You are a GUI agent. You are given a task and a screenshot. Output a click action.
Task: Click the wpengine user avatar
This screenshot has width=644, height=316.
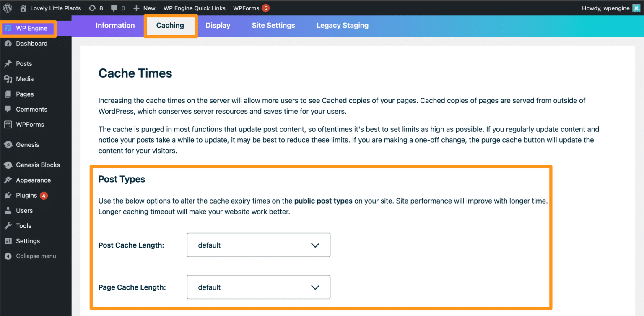[636, 8]
